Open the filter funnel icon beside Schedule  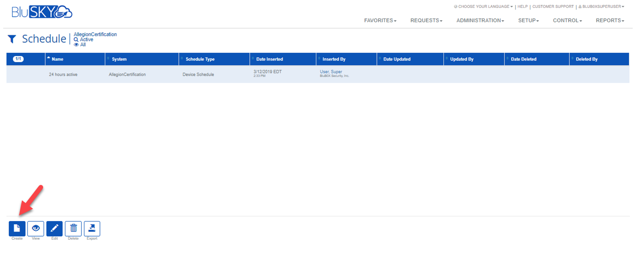point(12,39)
